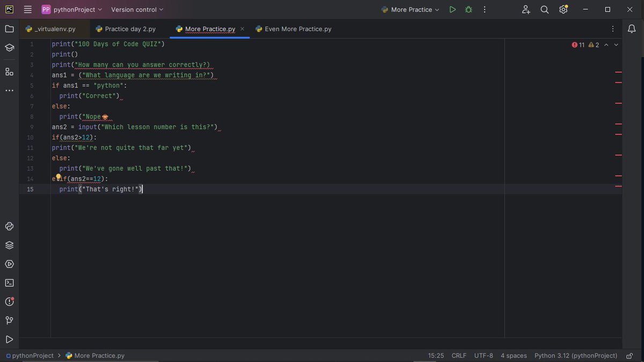Open more run actions vertical dots
Viewport: 644px width, 362px height.
(x=485, y=10)
